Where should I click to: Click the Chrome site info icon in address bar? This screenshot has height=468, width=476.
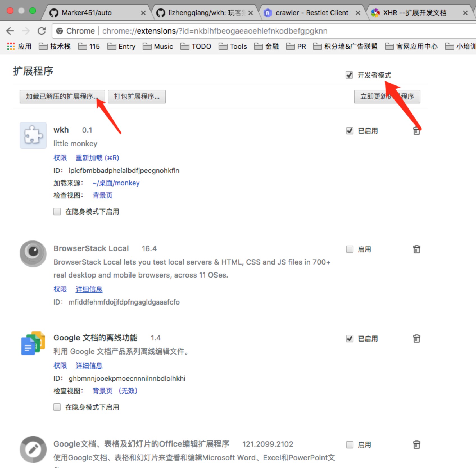point(60,31)
